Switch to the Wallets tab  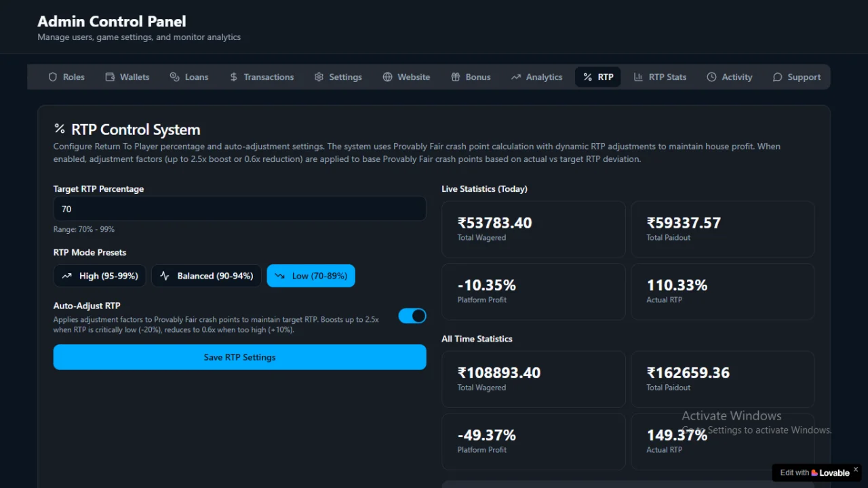[x=127, y=77]
